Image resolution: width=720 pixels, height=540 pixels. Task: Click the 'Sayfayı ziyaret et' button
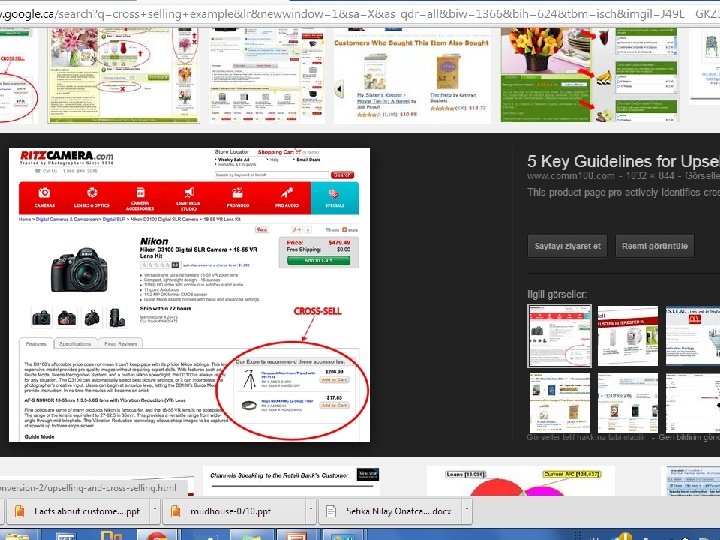(568, 246)
